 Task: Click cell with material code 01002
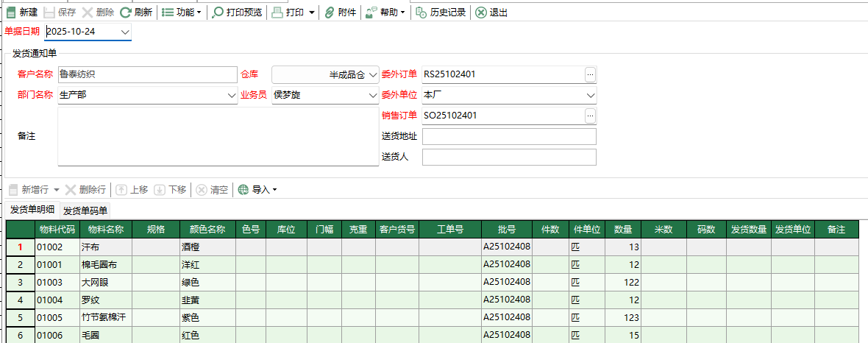[57, 247]
